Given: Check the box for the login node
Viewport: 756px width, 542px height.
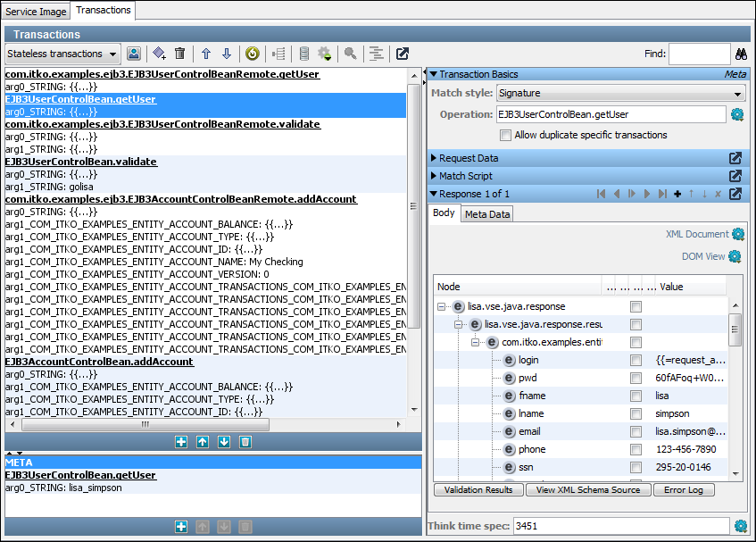Looking at the screenshot, I should click(636, 361).
